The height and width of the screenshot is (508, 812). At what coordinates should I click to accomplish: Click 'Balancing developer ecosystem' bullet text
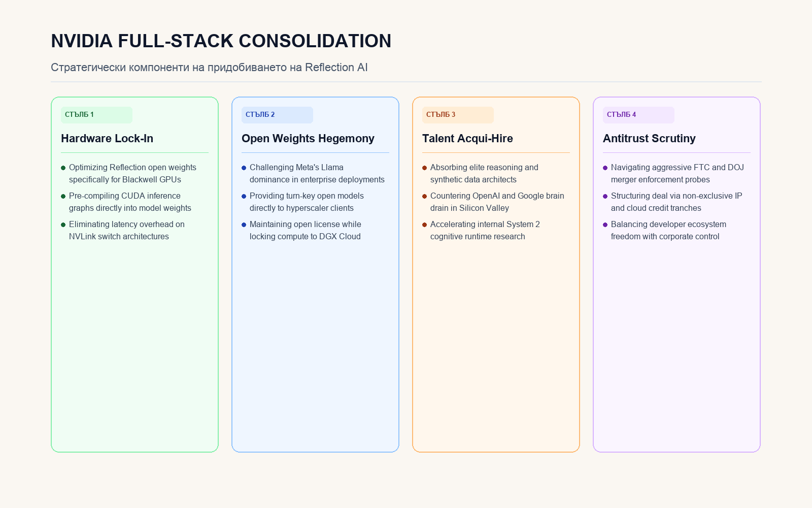(668, 230)
